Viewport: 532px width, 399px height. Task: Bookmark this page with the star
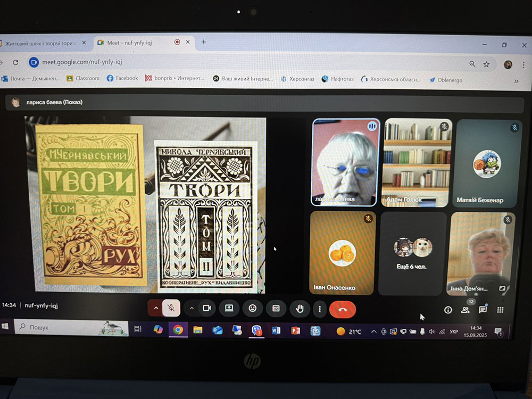[x=487, y=64]
